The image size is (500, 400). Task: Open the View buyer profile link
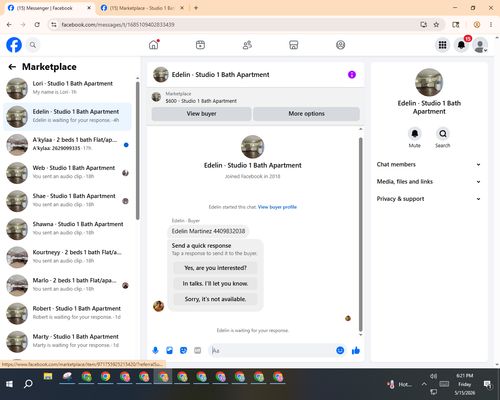point(277,207)
